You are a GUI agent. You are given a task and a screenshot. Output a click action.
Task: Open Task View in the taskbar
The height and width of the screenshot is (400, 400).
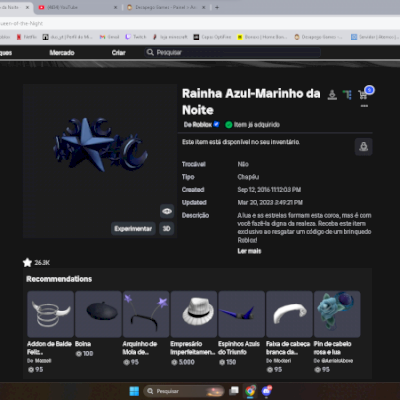[234, 391]
